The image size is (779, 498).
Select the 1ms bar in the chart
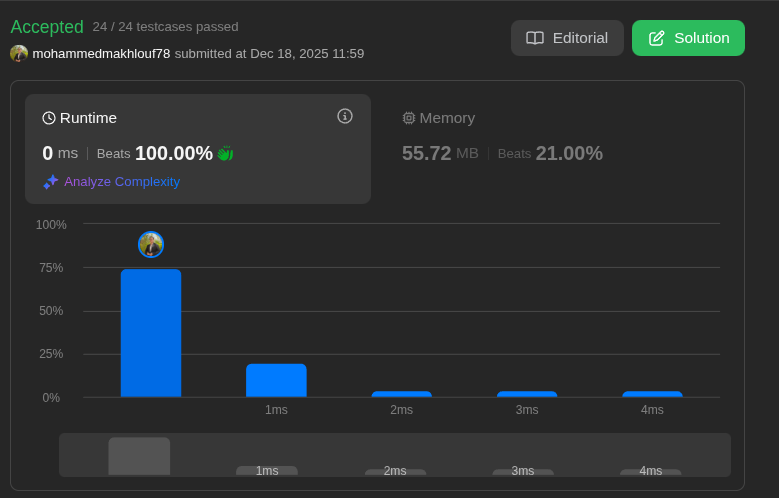(x=276, y=381)
